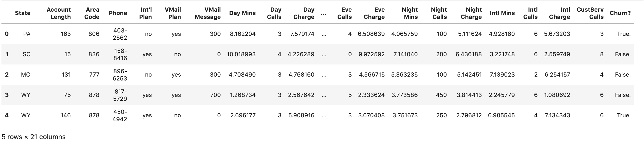The height and width of the screenshot is (143, 644).
Task: Select the Intl Charge value 7.134343
Action: (x=557, y=115)
